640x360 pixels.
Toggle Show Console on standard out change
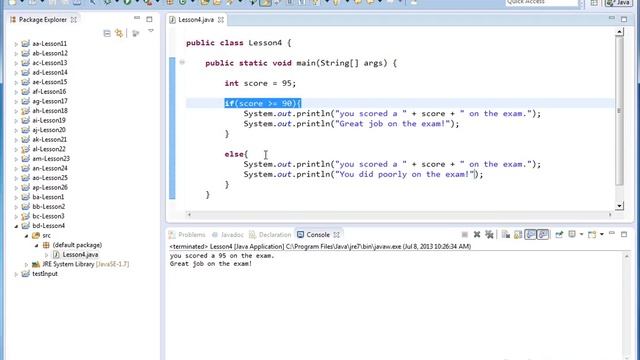tap(530, 234)
